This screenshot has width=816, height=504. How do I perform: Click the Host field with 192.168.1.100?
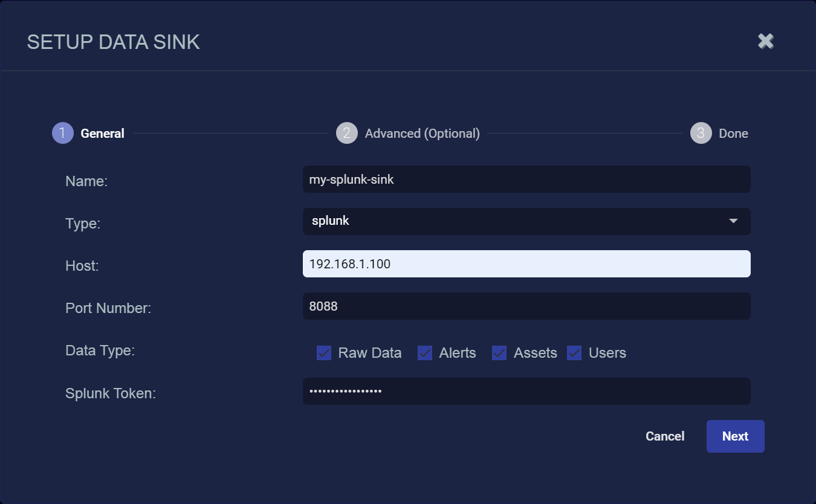526,264
